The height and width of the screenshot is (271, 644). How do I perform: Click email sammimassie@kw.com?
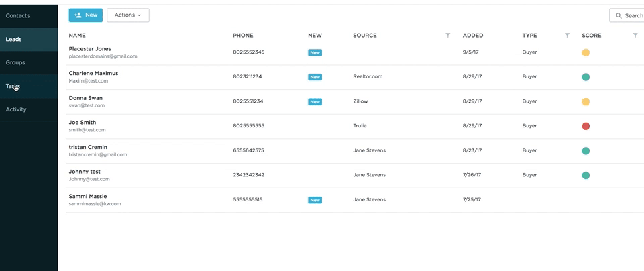pos(95,204)
